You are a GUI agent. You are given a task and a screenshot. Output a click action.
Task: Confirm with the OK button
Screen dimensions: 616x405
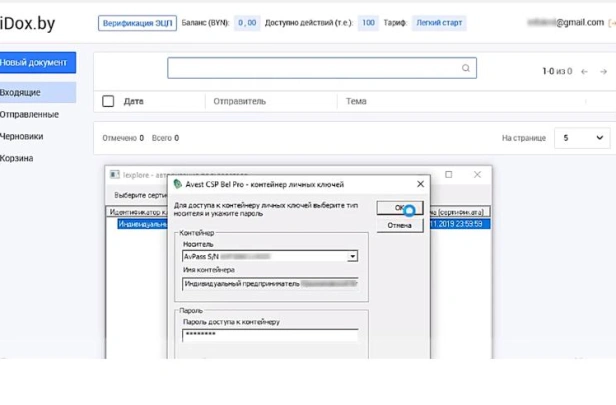click(x=400, y=208)
